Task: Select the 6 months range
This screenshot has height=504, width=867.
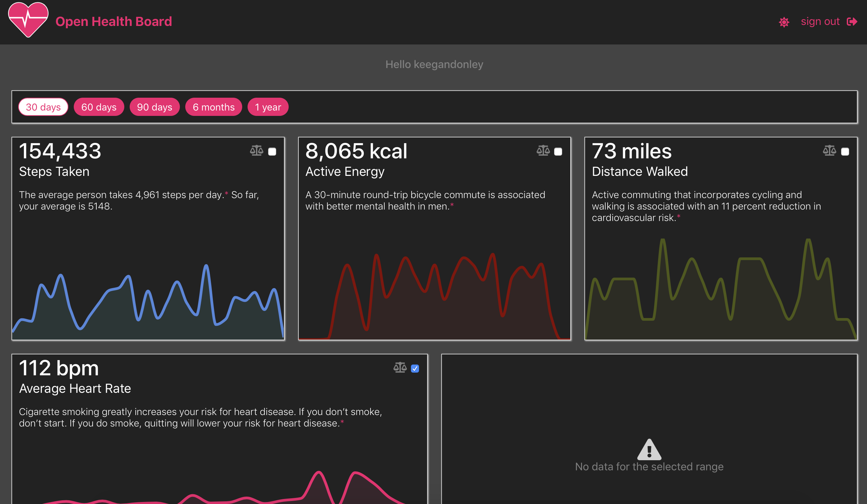Action: coord(213,107)
